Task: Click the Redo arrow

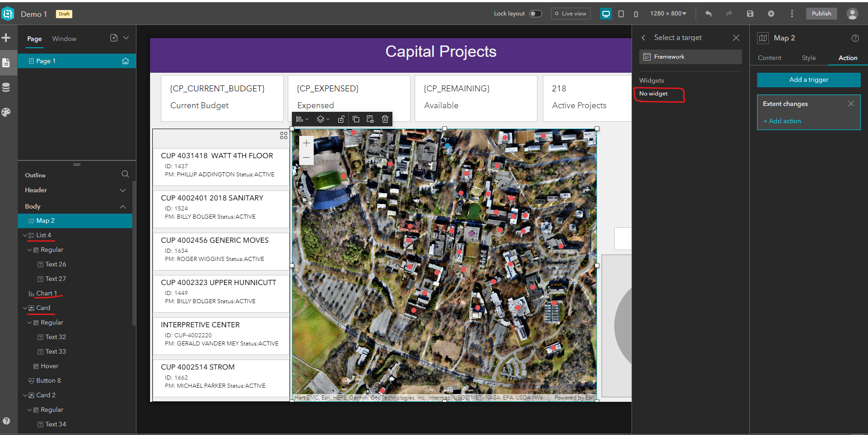Action: click(x=729, y=14)
